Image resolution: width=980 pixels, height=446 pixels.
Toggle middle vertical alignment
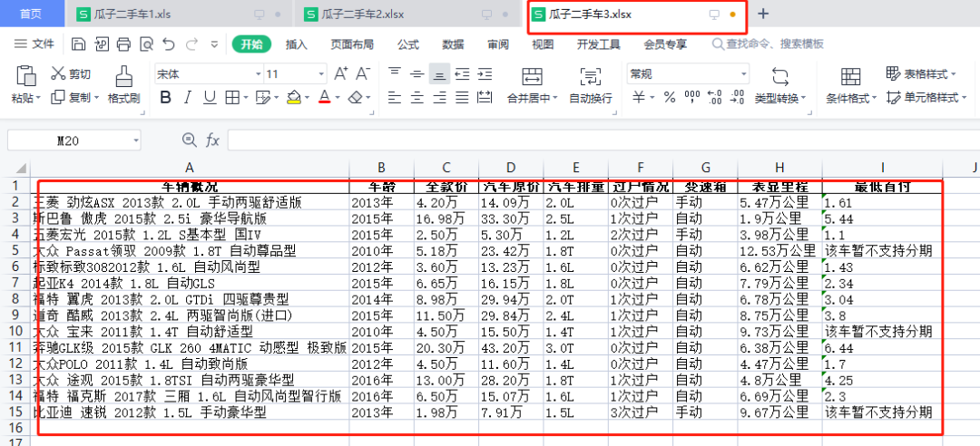pyautogui.click(x=416, y=73)
